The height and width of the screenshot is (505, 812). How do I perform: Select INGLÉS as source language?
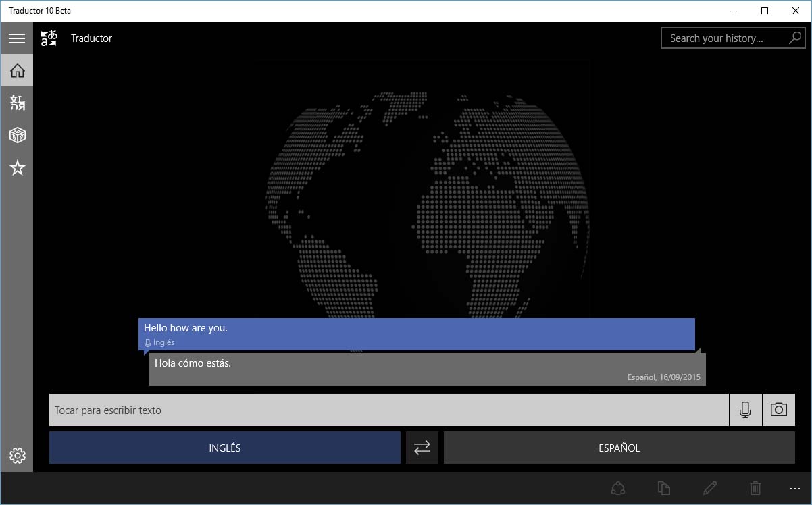[x=225, y=448]
